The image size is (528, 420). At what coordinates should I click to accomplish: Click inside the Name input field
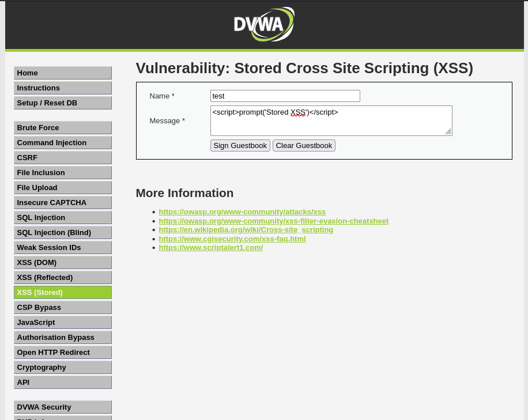285,96
